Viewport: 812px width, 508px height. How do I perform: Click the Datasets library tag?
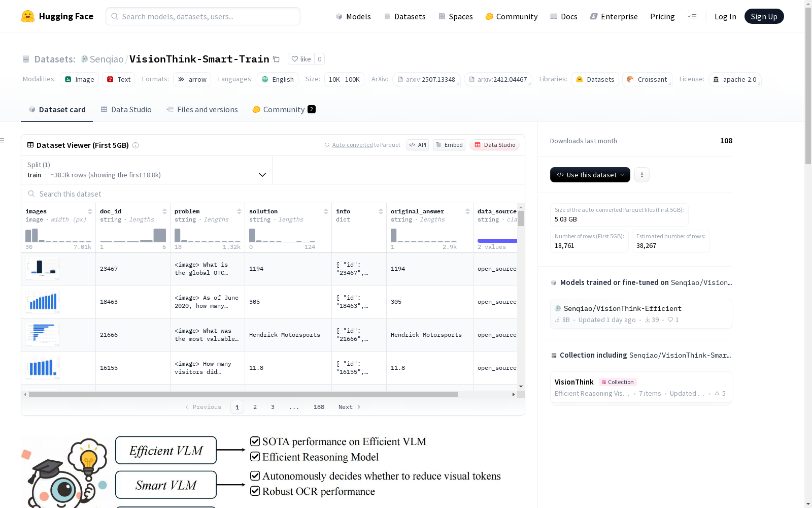[x=595, y=79]
